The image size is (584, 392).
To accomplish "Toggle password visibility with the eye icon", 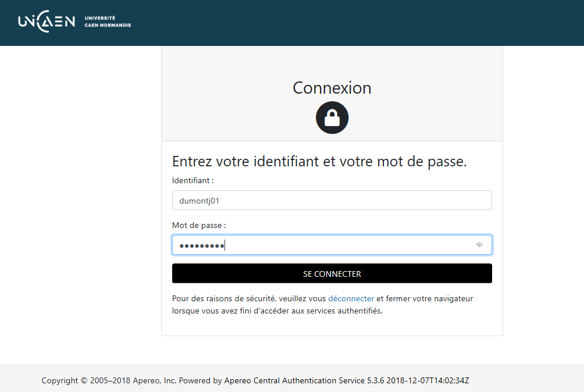I will [479, 245].
